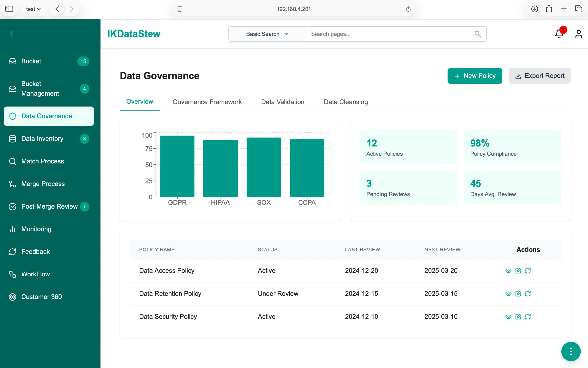
Task: Open the Match Process section
Action: click(42, 161)
